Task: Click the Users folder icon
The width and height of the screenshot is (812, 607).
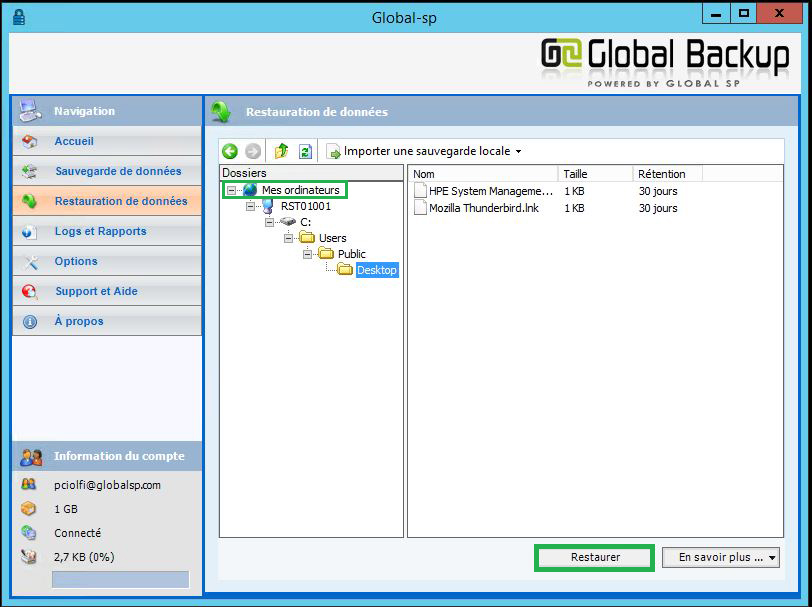Action: tap(308, 238)
